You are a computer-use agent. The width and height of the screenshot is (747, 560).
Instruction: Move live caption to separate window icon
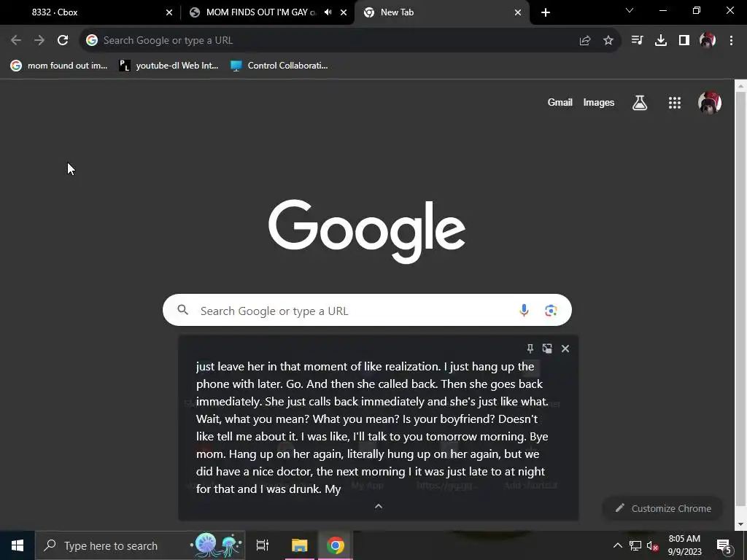(547, 349)
